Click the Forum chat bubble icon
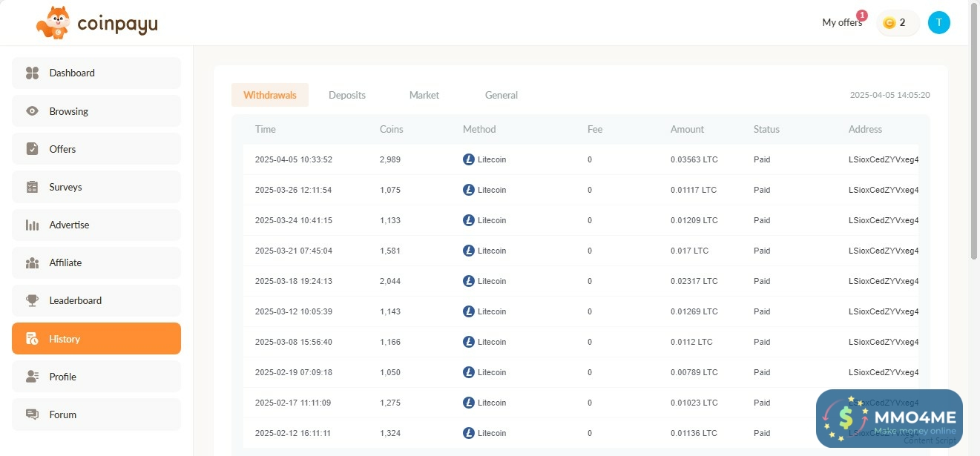The image size is (980, 456). [32, 414]
